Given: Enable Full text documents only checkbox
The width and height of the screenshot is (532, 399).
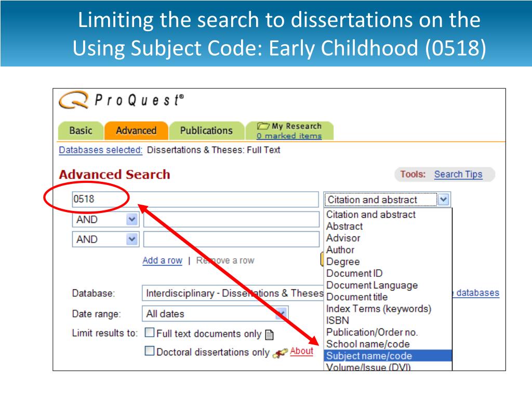Looking at the screenshot, I should coord(149,332).
